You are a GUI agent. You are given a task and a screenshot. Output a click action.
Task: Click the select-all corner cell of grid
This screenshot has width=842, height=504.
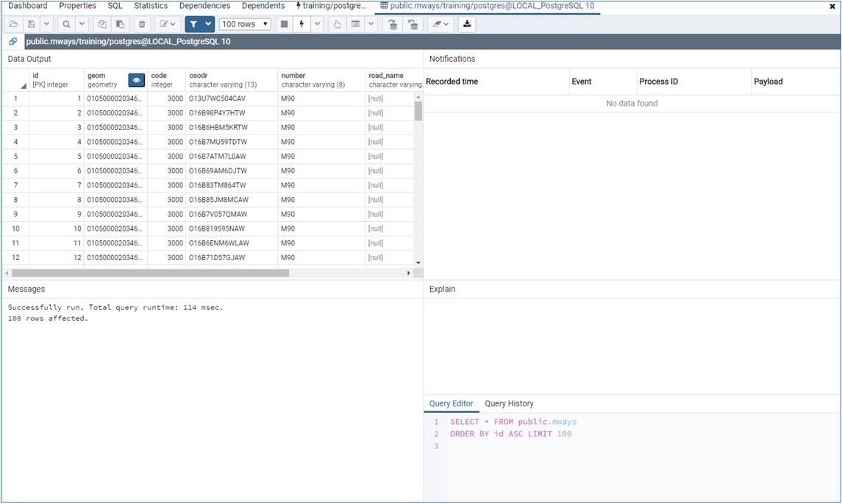tap(15, 80)
